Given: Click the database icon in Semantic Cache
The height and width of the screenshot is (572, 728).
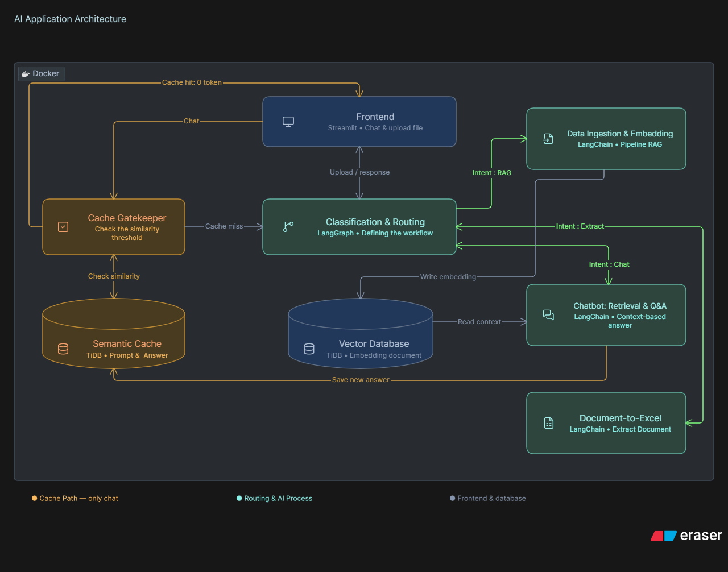Looking at the screenshot, I should [63, 349].
